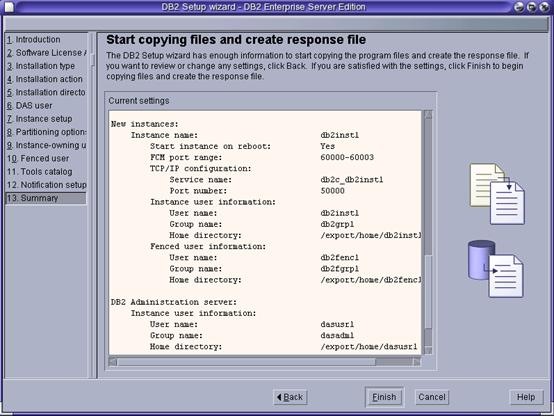Click the window menu icon in title bar

(x=9, y=7)
